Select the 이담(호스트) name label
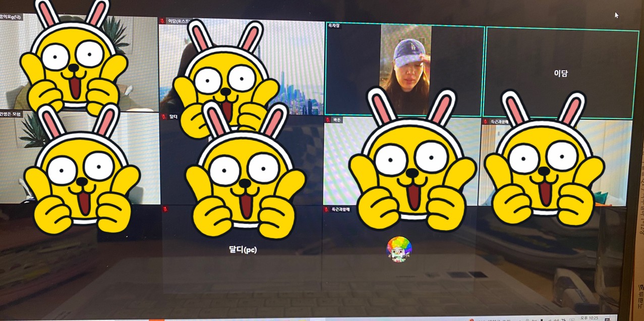This screenshot has width=644, height=321. click(178, 21)
